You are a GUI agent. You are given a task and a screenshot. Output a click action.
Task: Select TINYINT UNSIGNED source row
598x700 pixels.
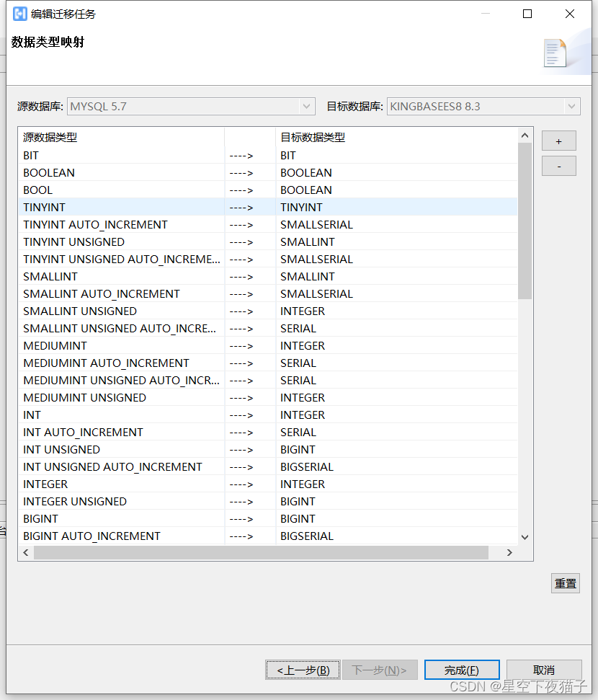click(121, 242)
